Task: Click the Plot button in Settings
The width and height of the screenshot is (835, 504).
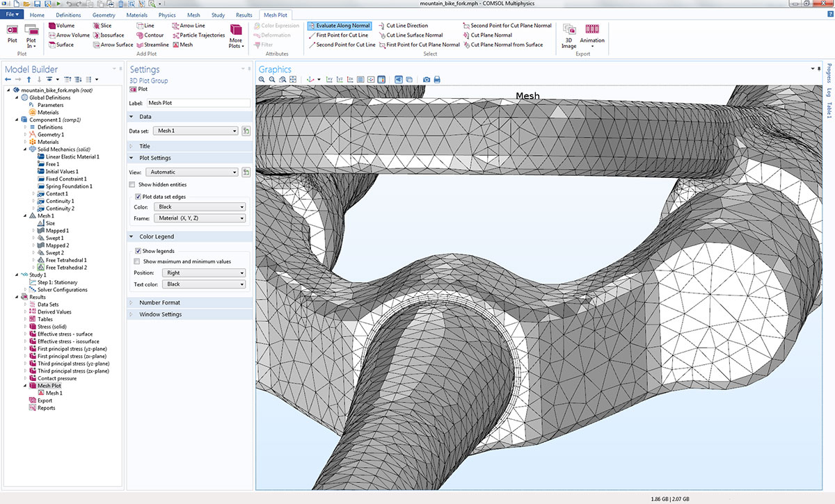Action: pyautogui.click(x=138, y=89)
